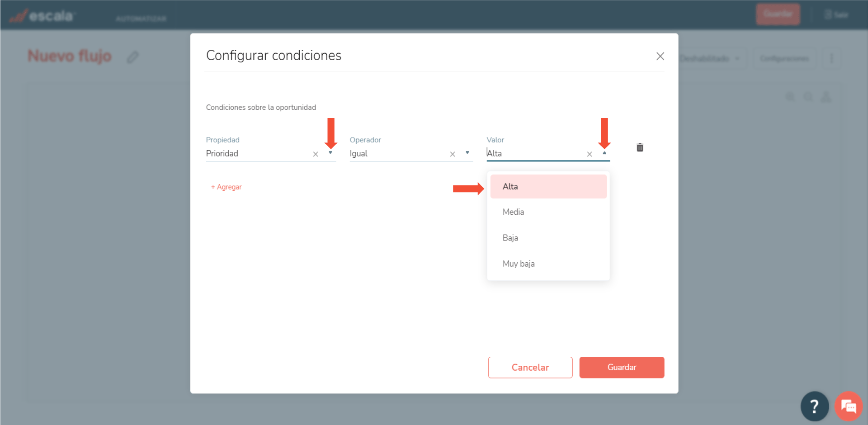Clear the Igual operator selection
The image size is (868, 425).
[452, 154]
